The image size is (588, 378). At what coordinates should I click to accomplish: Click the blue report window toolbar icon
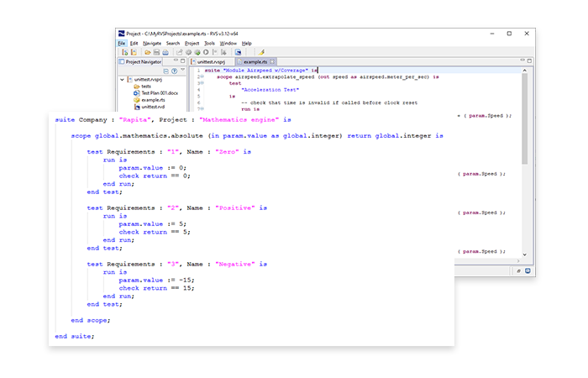pyautogui.click(x=238, y=52)
